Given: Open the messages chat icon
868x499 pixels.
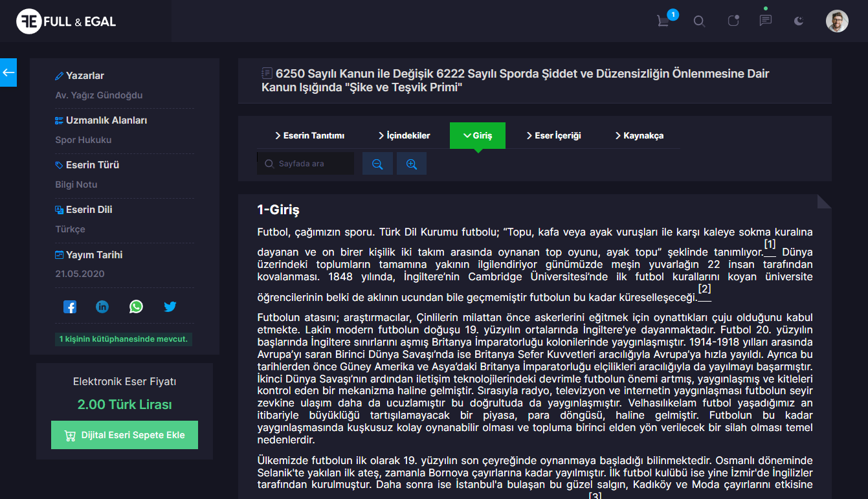Looking at the screenshot, I should click(x=766, y=21).
